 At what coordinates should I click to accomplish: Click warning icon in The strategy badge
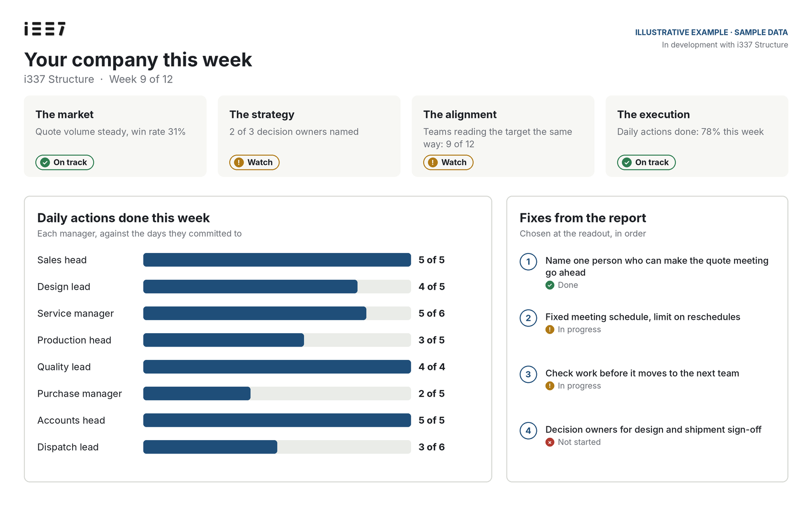[x=239, y=162]
